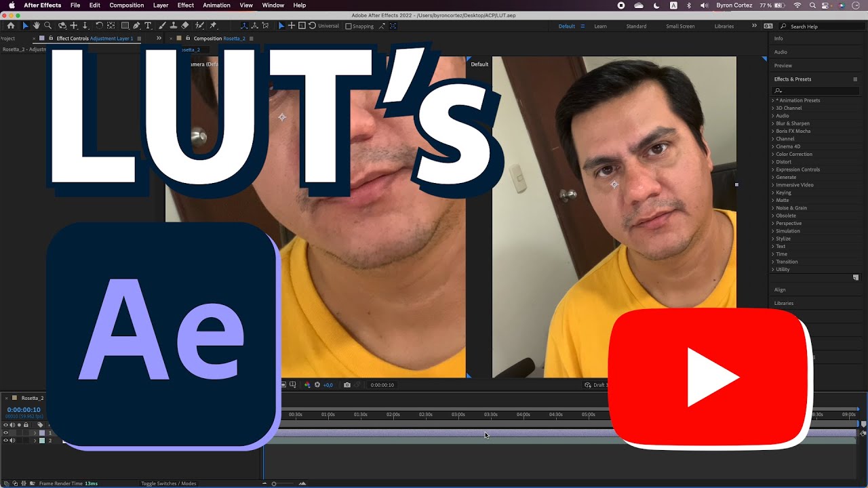Switch to the Standard workspace
The width and height of the screenshot is (868, 488).
point(636,26)
